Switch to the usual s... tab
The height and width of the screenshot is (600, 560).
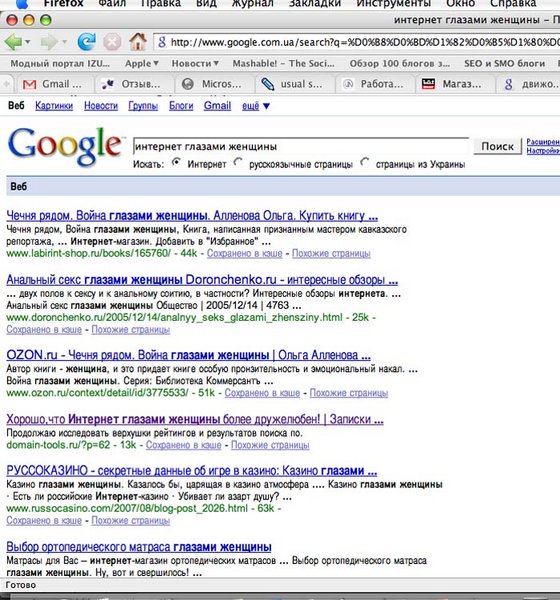pos(295,84)
